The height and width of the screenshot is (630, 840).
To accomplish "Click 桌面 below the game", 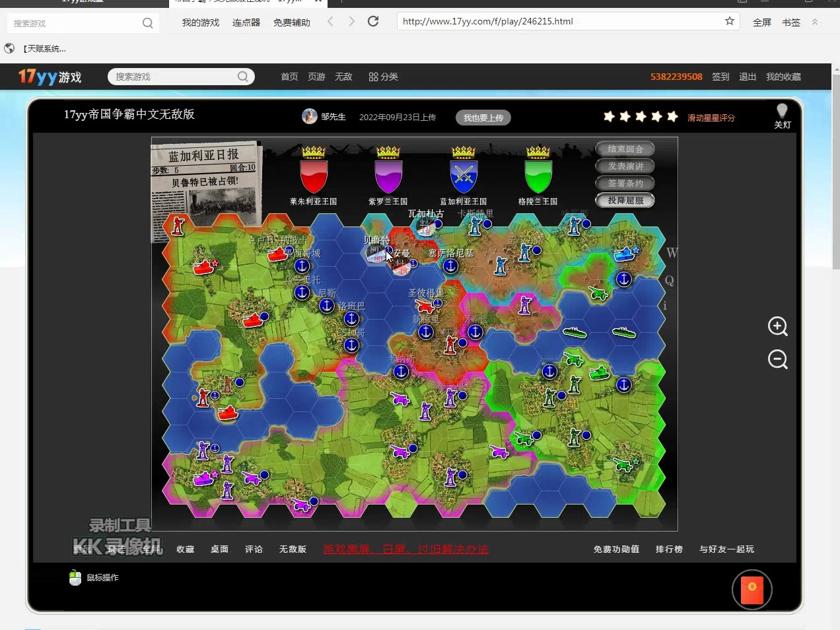I will tap(220, 549).
